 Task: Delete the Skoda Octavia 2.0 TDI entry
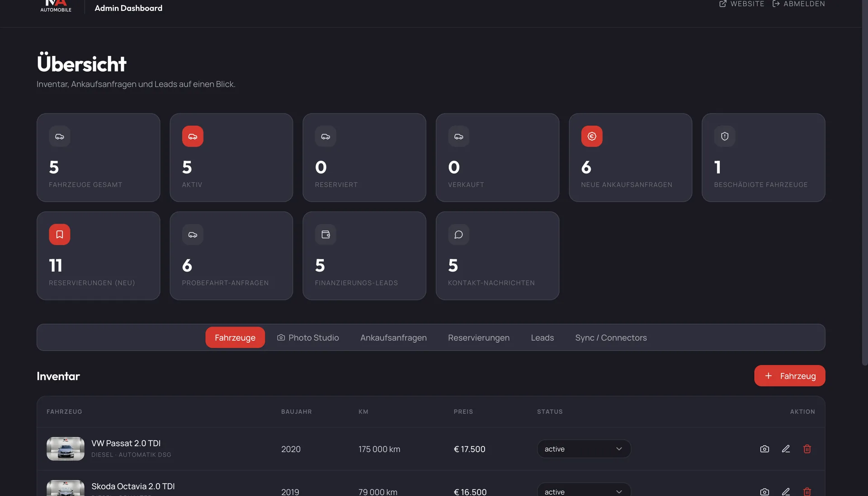tap(807, 491)
